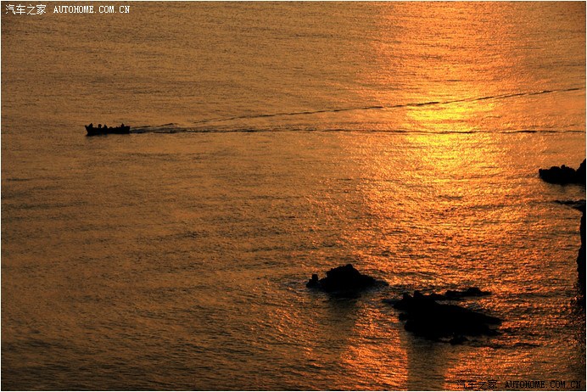Click the AUTOHOME.COM.CN text at bottom right
The image size is (587, 392).
click(x=544, y=384)
